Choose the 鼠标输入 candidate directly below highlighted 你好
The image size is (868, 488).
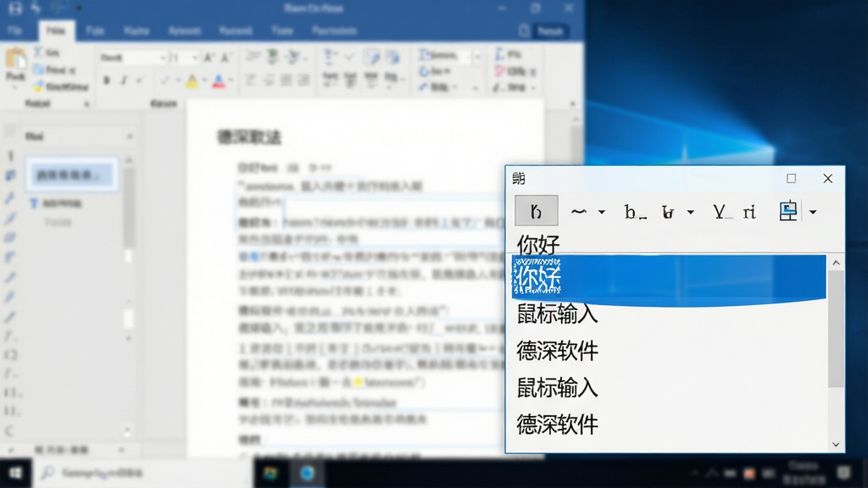pyautogui.click(x=558, y=313)
